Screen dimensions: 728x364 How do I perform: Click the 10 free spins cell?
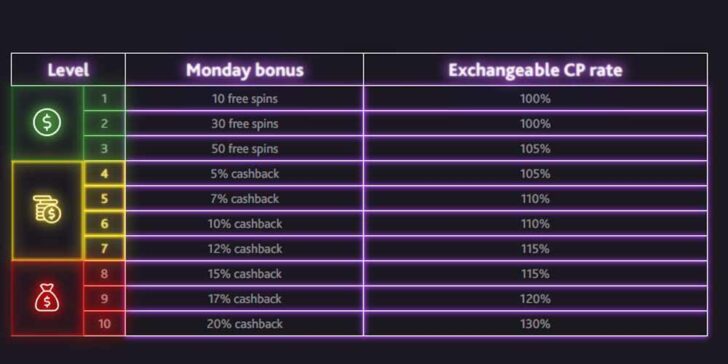point(245,98)
